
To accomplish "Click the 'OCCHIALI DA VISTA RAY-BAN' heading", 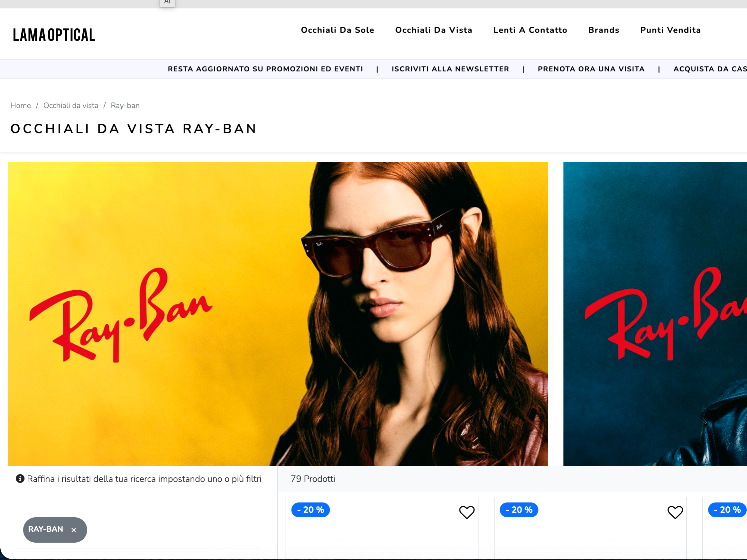I will click(x=134, y=129).
